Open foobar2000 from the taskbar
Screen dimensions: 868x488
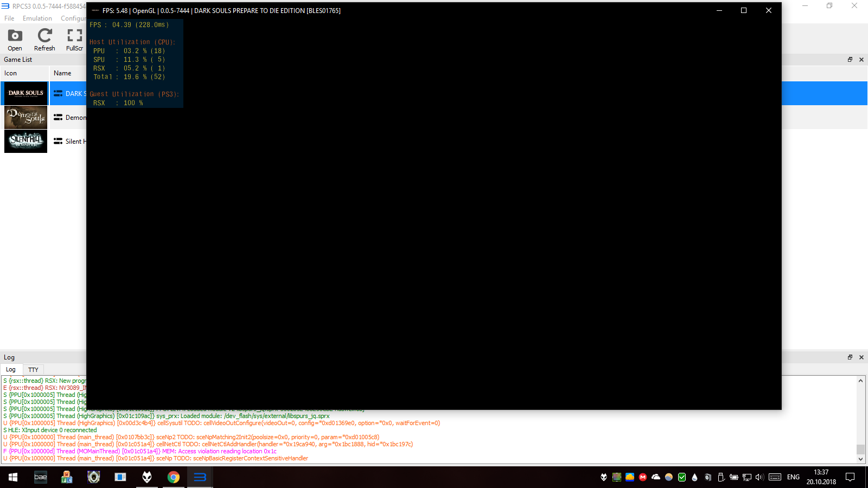tap(147, 477)
